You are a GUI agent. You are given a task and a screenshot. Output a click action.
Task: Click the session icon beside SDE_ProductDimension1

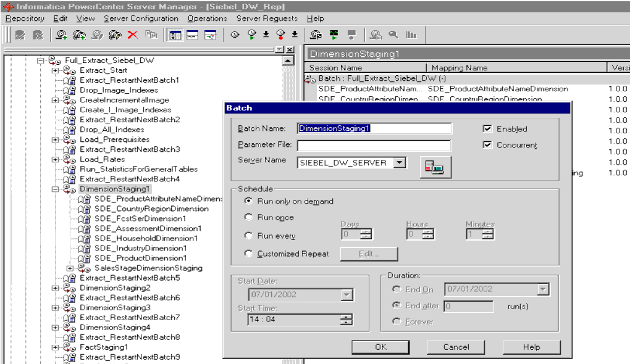pos(85,258)
